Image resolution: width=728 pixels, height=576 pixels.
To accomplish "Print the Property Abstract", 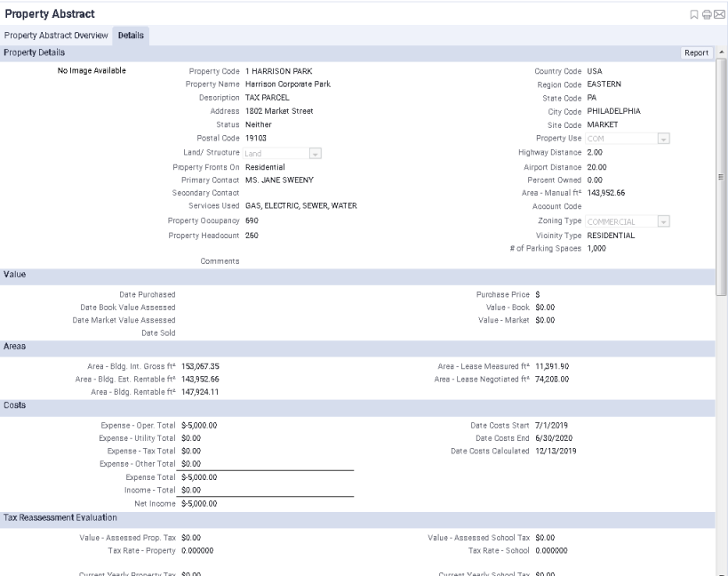I will coord(707,14).
